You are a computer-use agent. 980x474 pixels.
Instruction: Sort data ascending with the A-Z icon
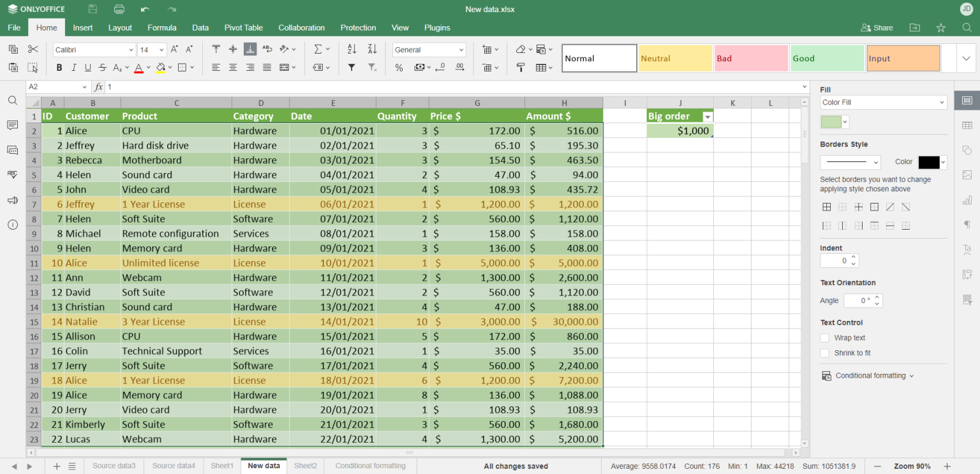(351, 48)
